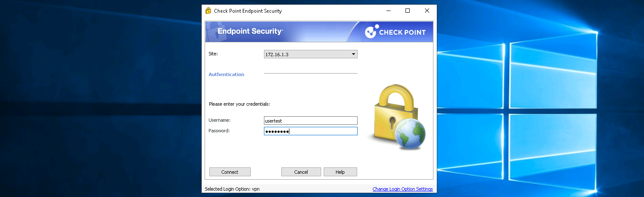The width and height of the screenshot is (644, 197).
Task: Click the 'Site:' label
Action: click(213, 54)
